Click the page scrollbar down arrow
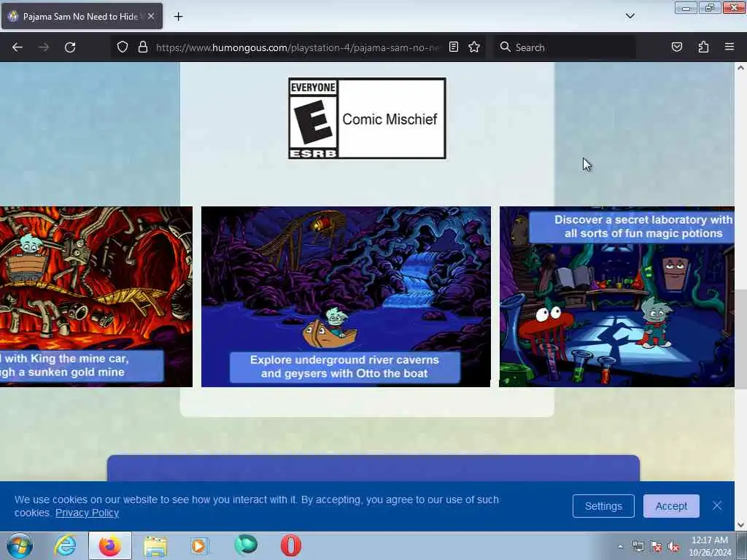This screenshot has width=747, height=560. (x=741, y=525)
